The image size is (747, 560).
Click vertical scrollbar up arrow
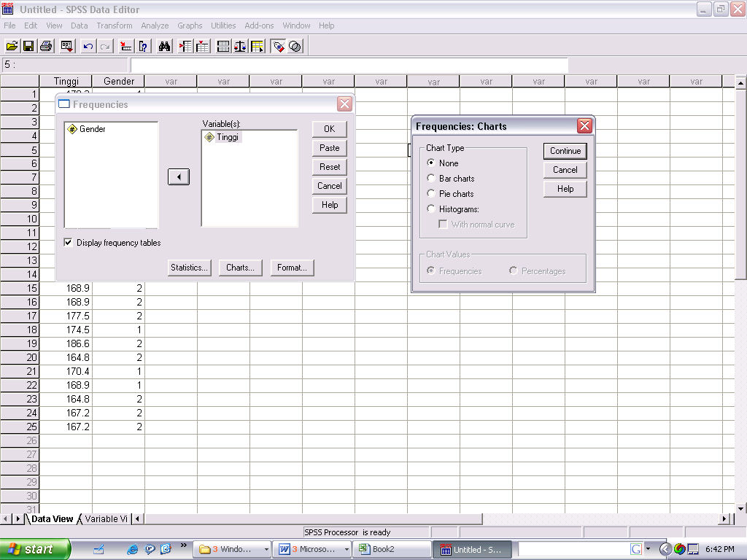(741, 83)
